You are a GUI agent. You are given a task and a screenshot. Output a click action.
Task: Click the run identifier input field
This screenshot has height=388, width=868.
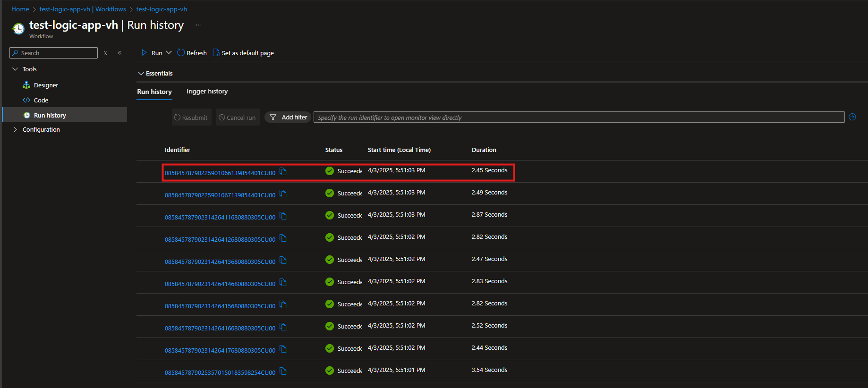(x=579, y=118)
